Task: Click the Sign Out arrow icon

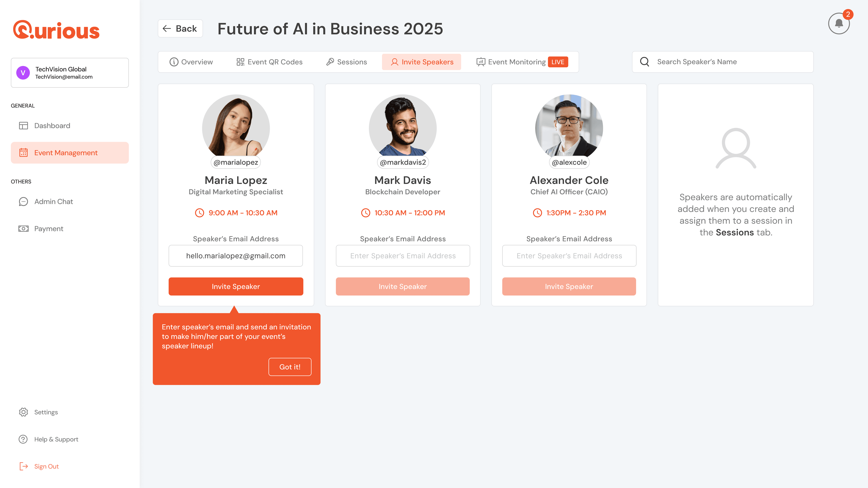Action: pyautogui.click(x=23, y=467)
